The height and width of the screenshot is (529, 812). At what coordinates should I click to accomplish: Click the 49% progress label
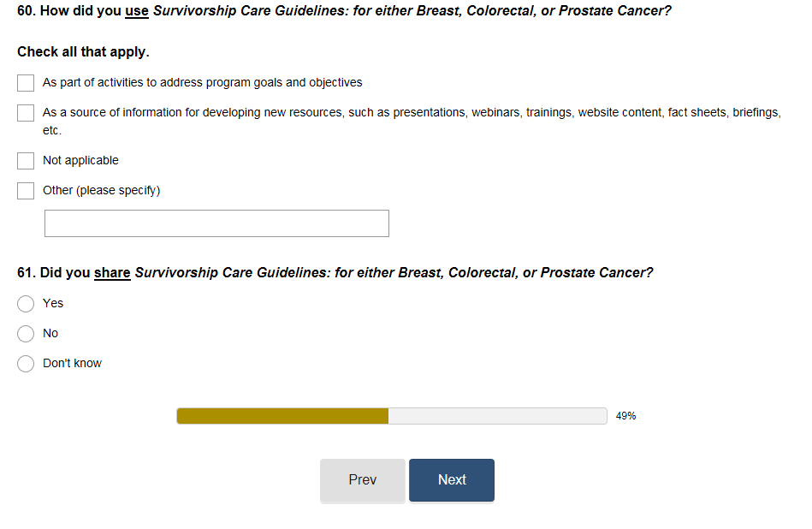[625, 416]
